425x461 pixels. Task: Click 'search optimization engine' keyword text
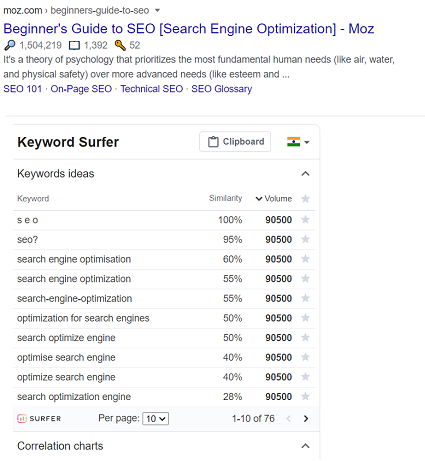click(x=74, y=397)
